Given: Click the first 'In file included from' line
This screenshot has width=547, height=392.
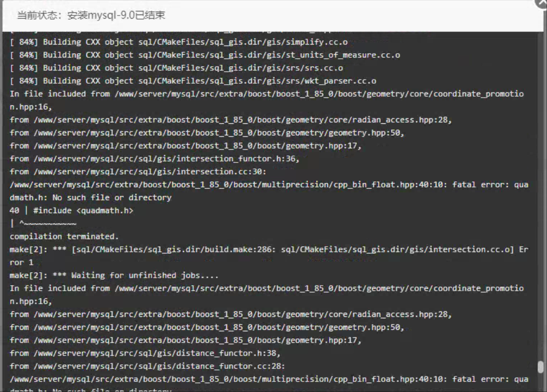Looking at the screenshot, I should coord(266,94).
